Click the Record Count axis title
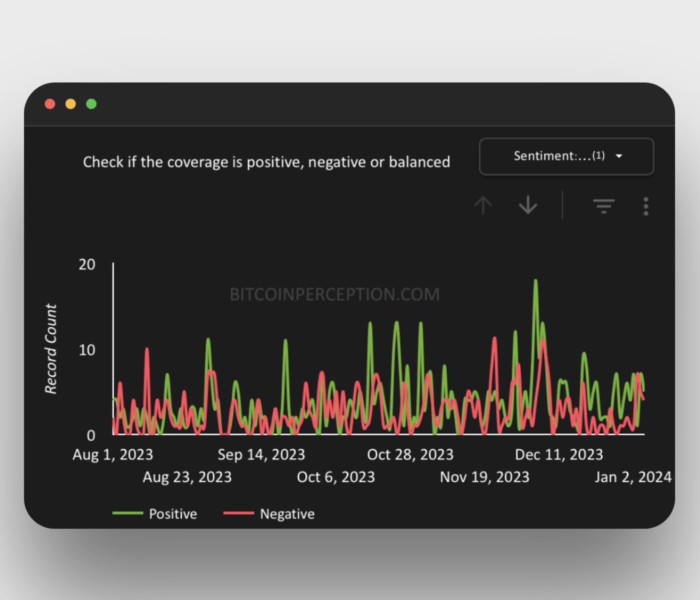Screen dimensions: 700x600 [51, 349]
